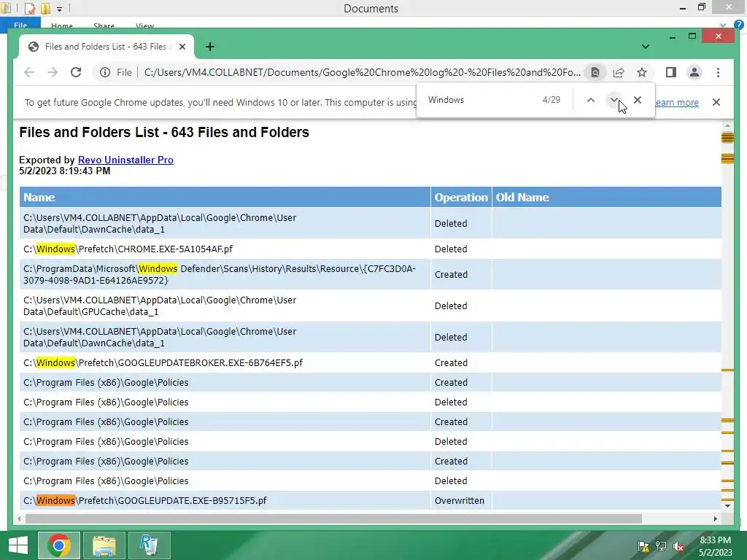This screenshot has width=747, height=560.
Task: Click the Chrome address bar URL
Action: 362,72
